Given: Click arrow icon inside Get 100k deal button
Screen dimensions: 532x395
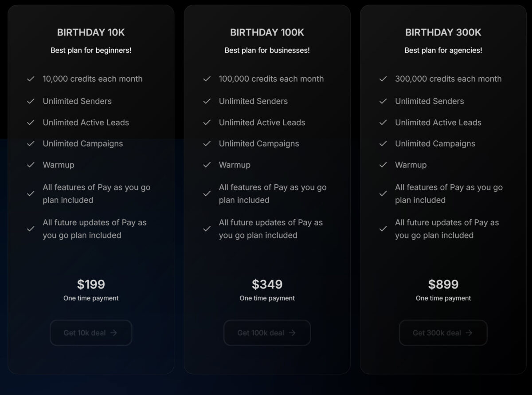Looking at the screenshot, I should click(292, 333).
